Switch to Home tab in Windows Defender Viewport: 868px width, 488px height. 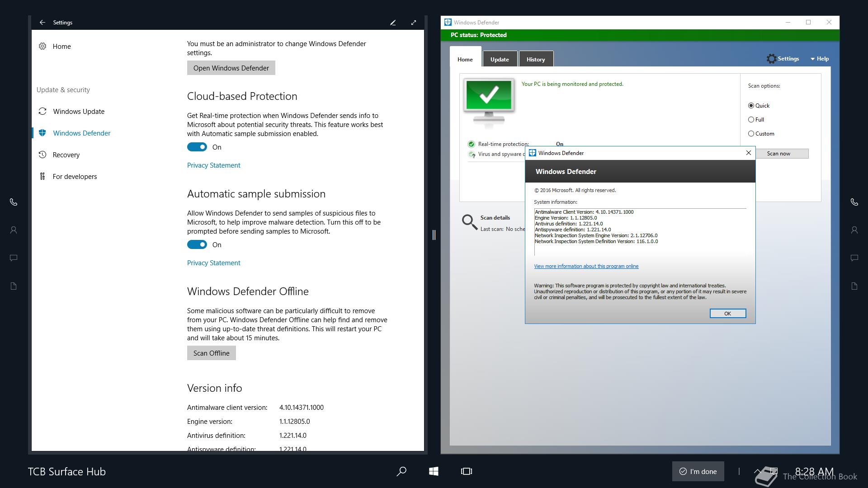[x=465, y=59]
